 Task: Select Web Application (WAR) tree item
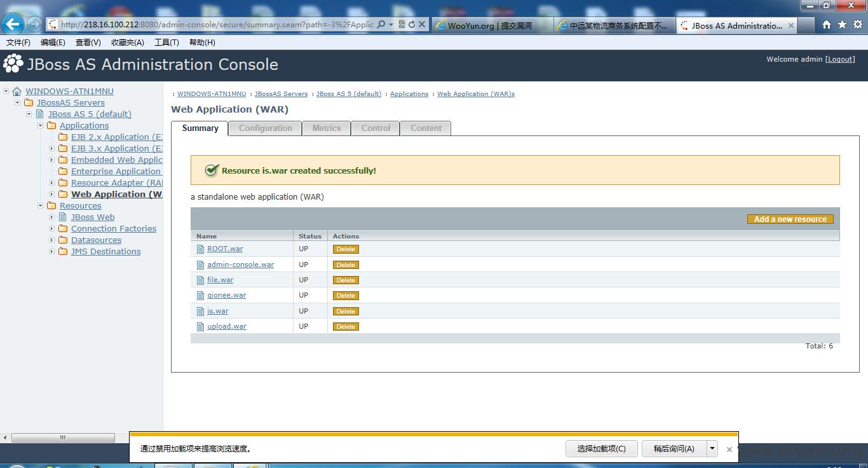point(117,195)
